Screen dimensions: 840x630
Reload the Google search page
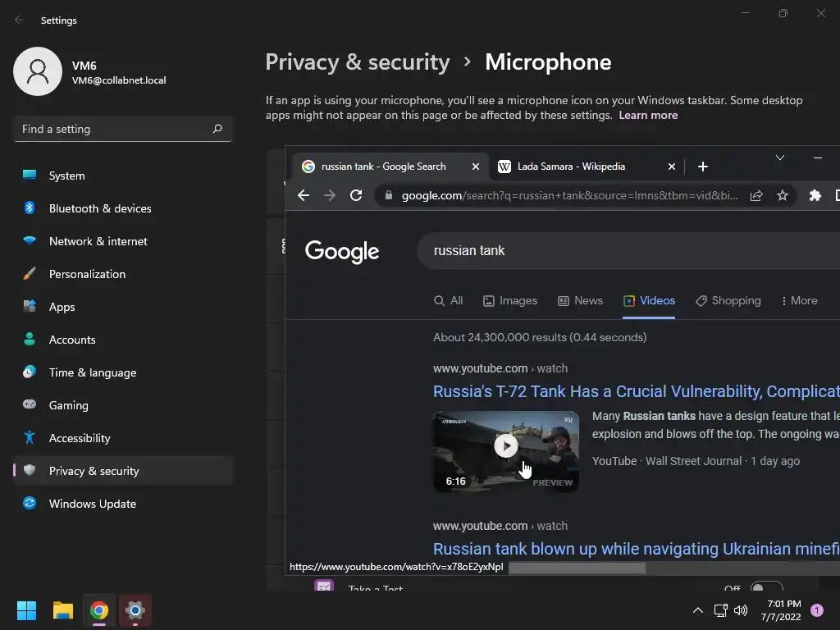[x=356, y=195]
